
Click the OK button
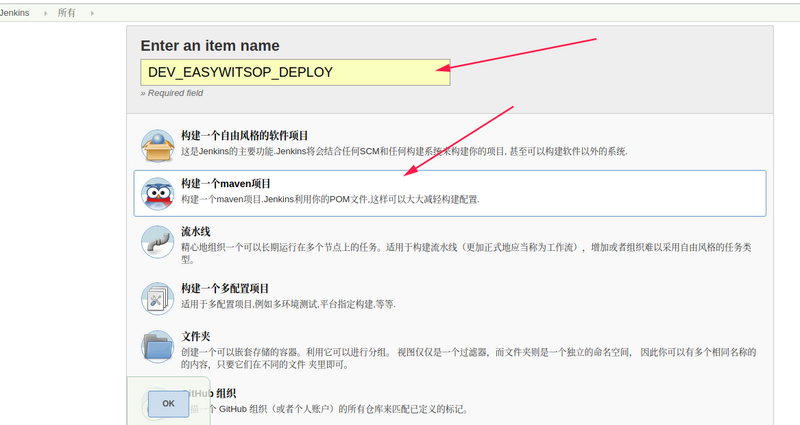coord(168,404)
